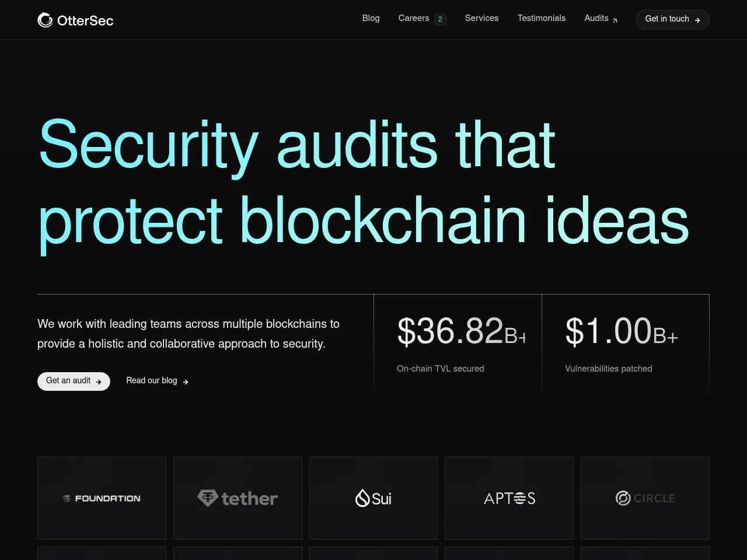The image size is (747, 560).
Task: Open the Audits page
Action: (596, 19)
